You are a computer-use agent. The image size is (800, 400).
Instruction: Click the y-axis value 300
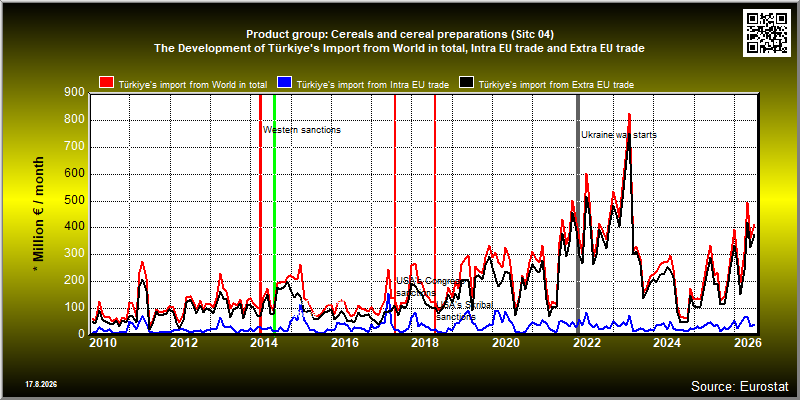pyautogui.click(x=76, y=254)
